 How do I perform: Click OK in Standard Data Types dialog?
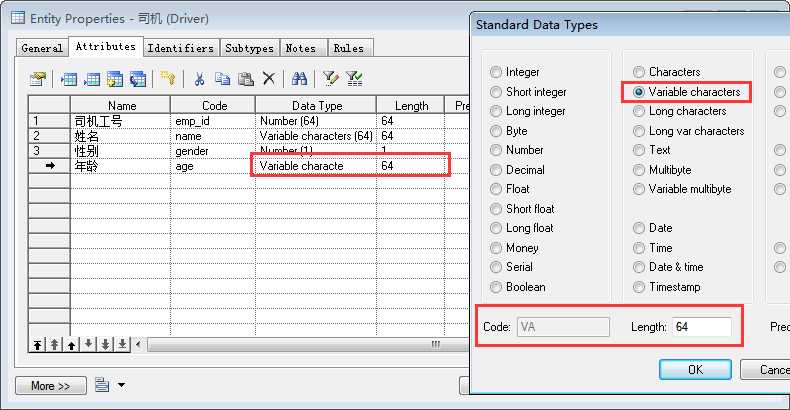[x=695, y=370]
